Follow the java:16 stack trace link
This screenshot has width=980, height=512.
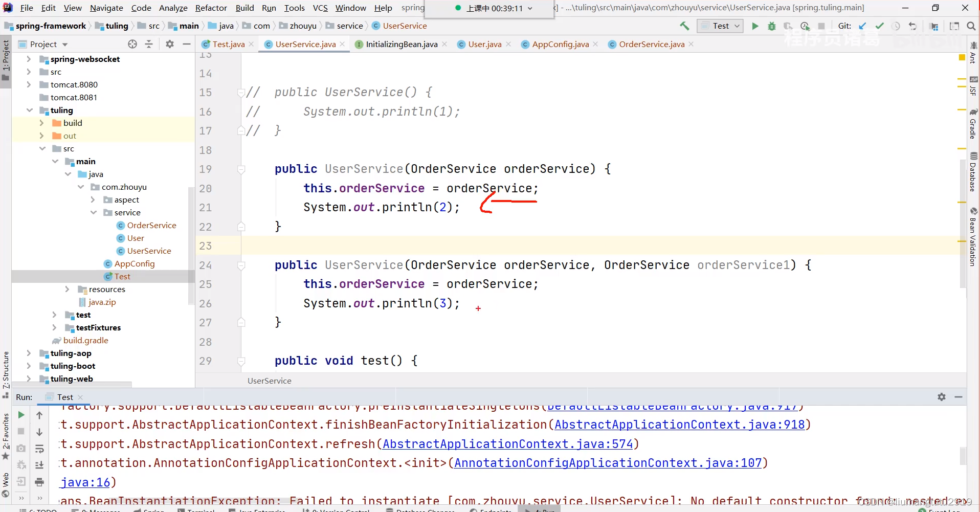tap(85, 482)
